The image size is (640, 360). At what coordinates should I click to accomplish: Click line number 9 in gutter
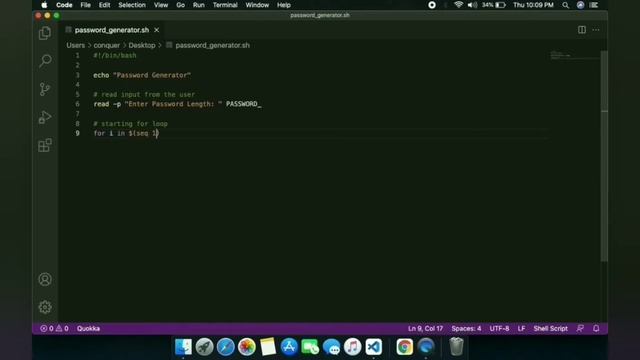coord(77,133)
